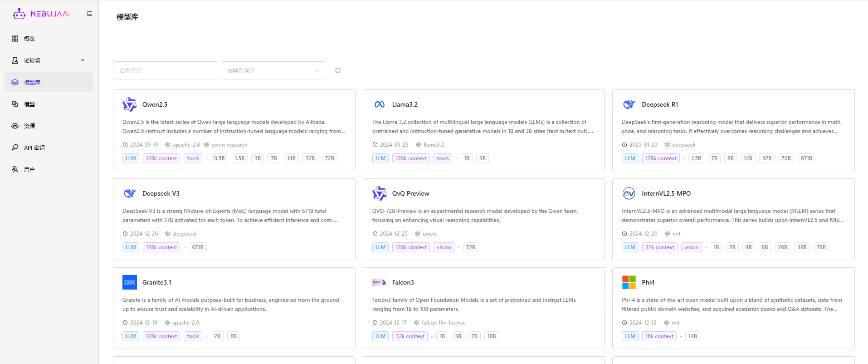Click the InternVL2.5 MPO logo icon
Screen dimensions: 868x364
629,193
